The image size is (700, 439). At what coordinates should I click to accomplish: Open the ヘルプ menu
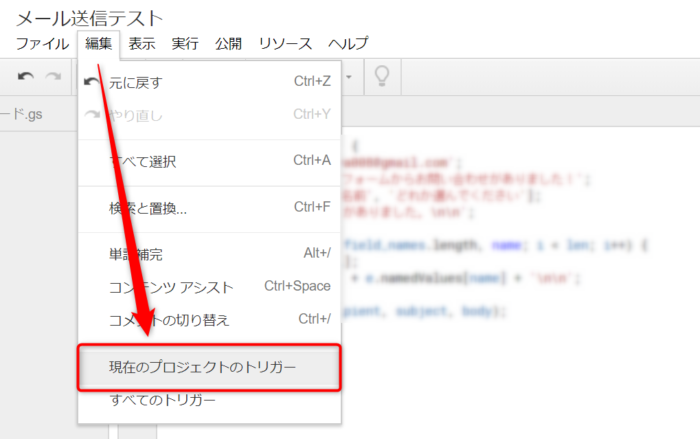(348, 44)
